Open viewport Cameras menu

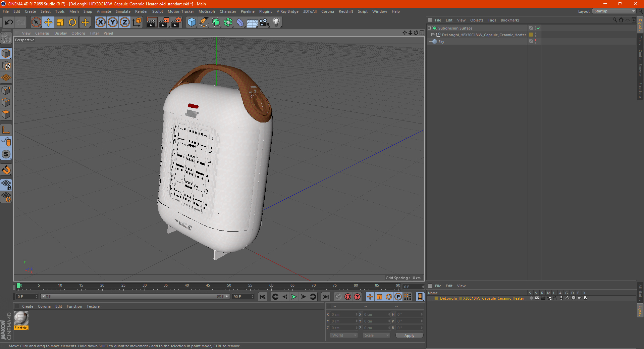click(42, 33)
